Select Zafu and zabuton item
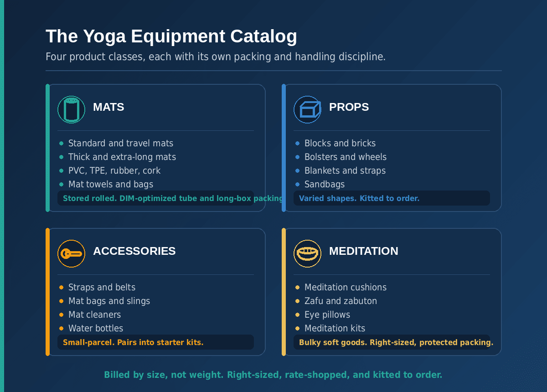 (341, 301)
